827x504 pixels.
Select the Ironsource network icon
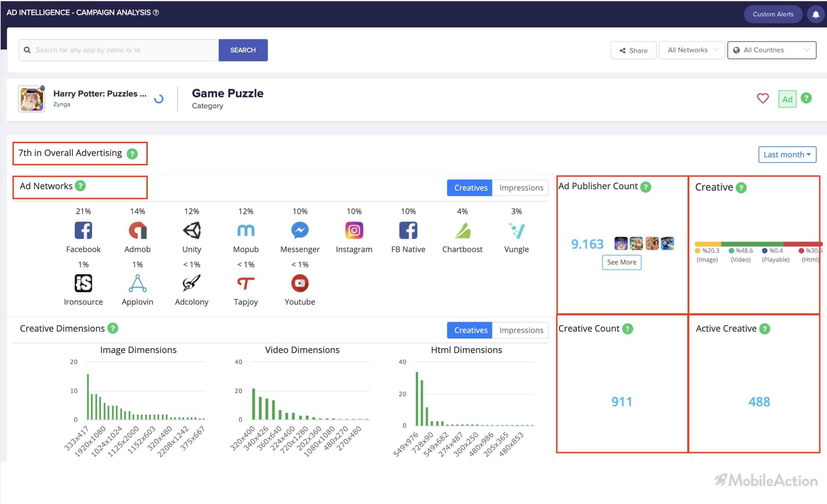83,283
